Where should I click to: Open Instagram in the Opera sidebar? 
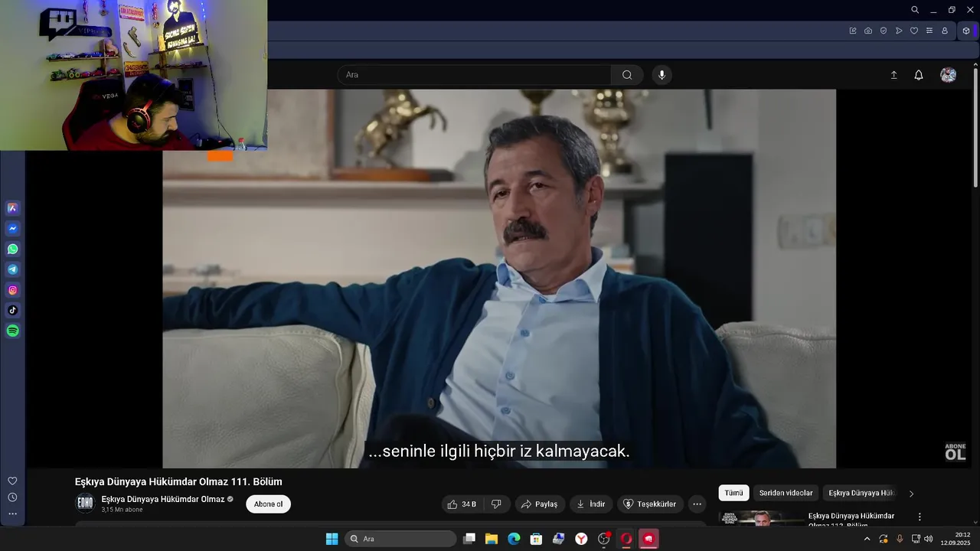pyautogui.click(x=12, y=290)
